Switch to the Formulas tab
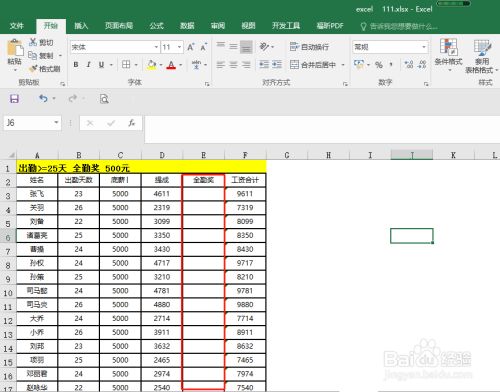This screenshot has height=392, width=500. point(156,26)
